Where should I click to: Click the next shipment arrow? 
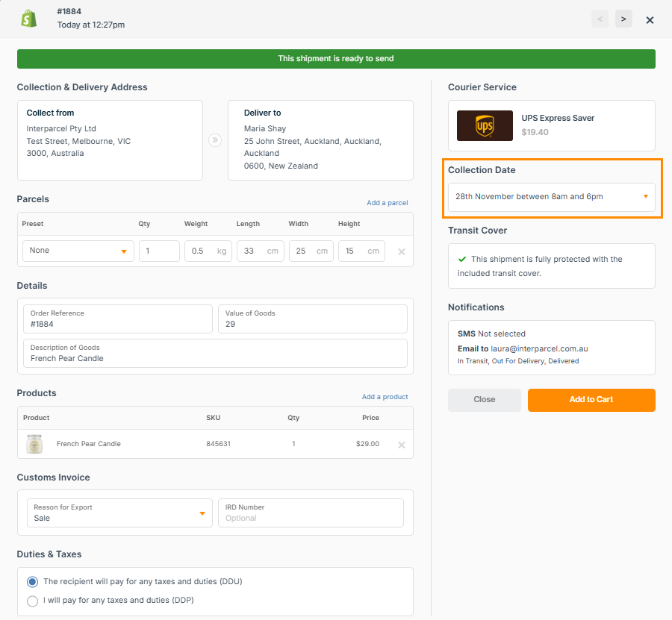coord(623,18)
